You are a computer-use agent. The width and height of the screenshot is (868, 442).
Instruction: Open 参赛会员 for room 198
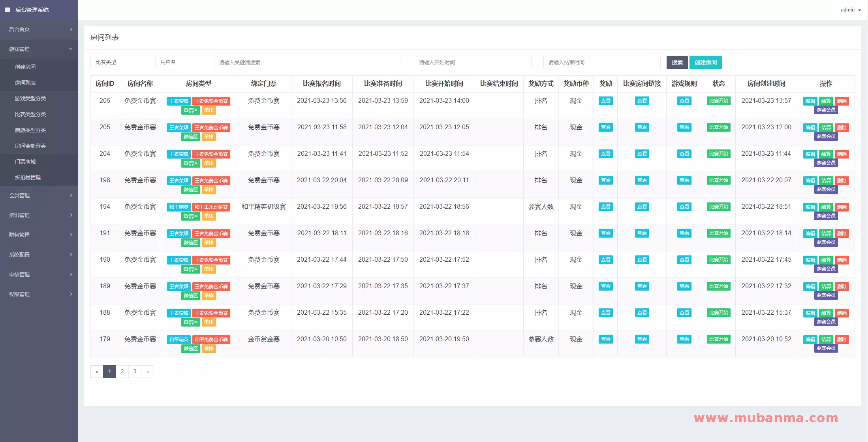[x=826, y=189]
